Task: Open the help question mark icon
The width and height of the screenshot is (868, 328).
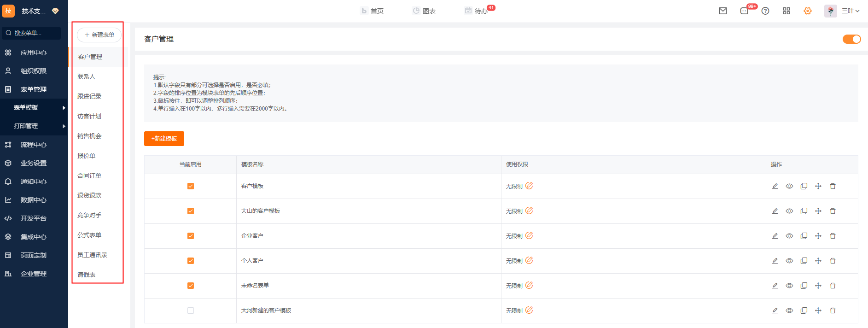Action: coord(765,11)
